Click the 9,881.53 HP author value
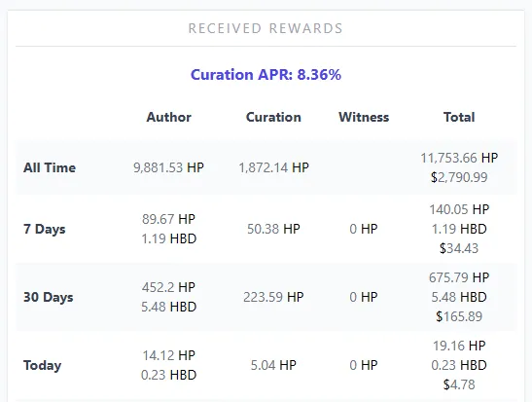532x402 pixels. (168, 167)
